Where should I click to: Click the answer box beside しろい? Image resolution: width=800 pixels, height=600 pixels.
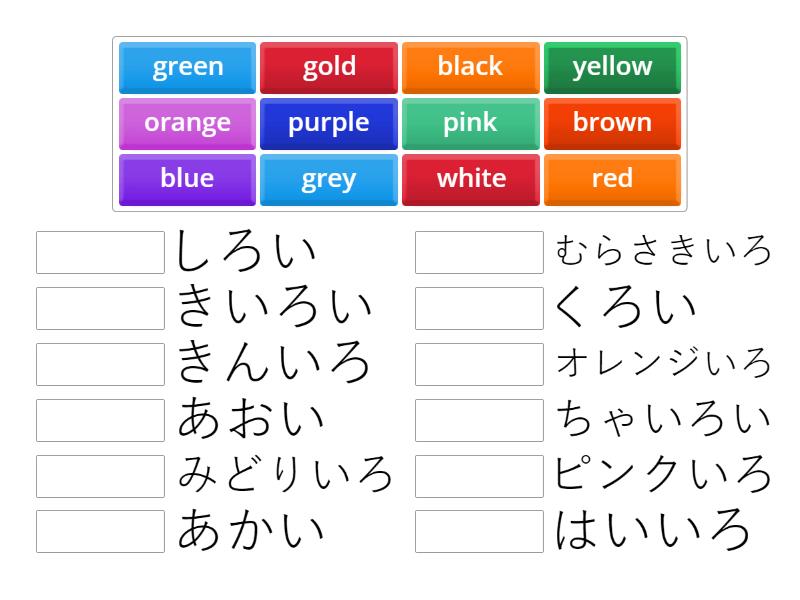(100, 252)
